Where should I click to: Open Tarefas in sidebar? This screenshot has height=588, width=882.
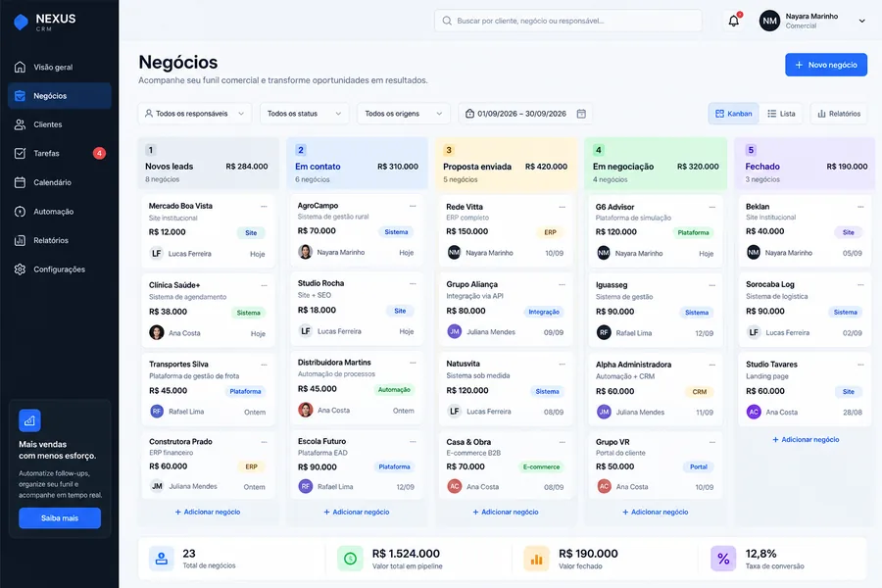[60, 153]
